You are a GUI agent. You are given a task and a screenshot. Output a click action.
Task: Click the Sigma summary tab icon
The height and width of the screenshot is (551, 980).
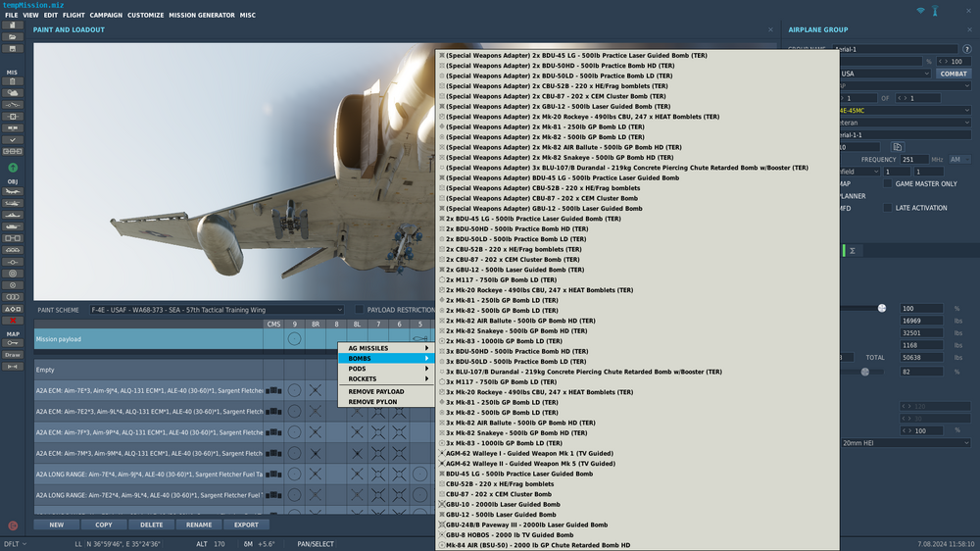tap(853, 251)
